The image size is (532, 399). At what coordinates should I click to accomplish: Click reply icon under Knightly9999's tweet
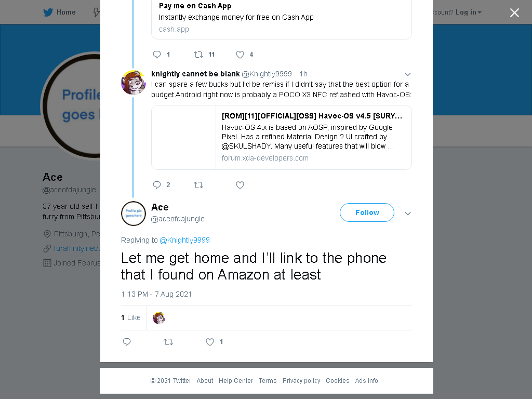pyautogui.click(x=157, y=185)
